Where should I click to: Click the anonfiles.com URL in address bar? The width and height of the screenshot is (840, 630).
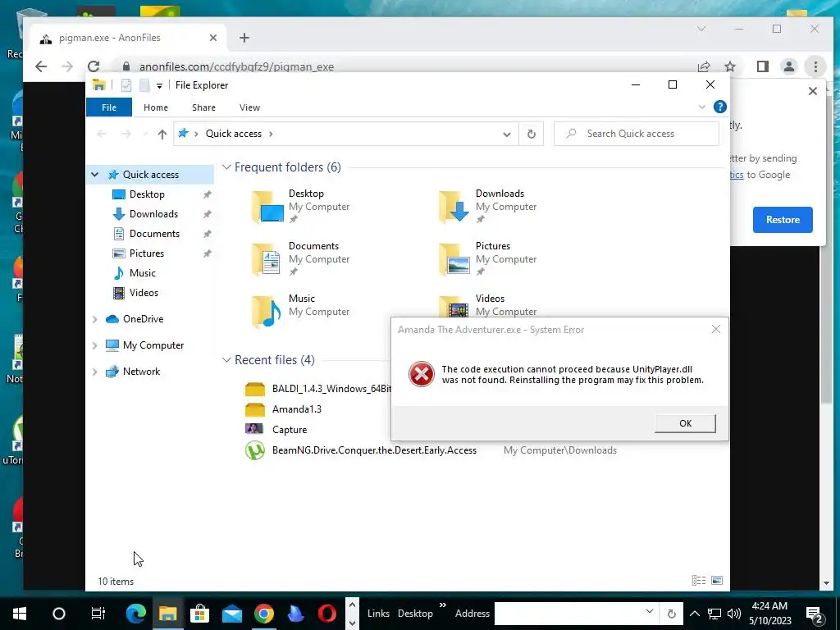click(236, 67)
